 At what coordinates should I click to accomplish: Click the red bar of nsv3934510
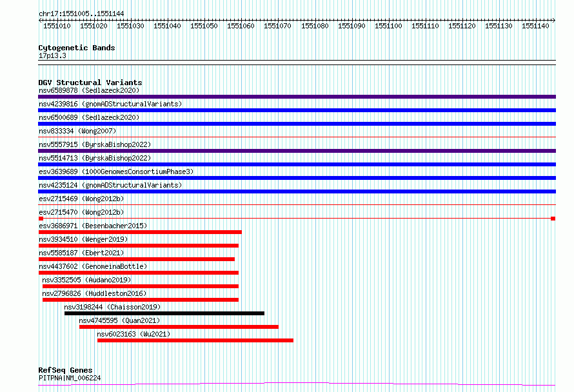click(139, 246)
